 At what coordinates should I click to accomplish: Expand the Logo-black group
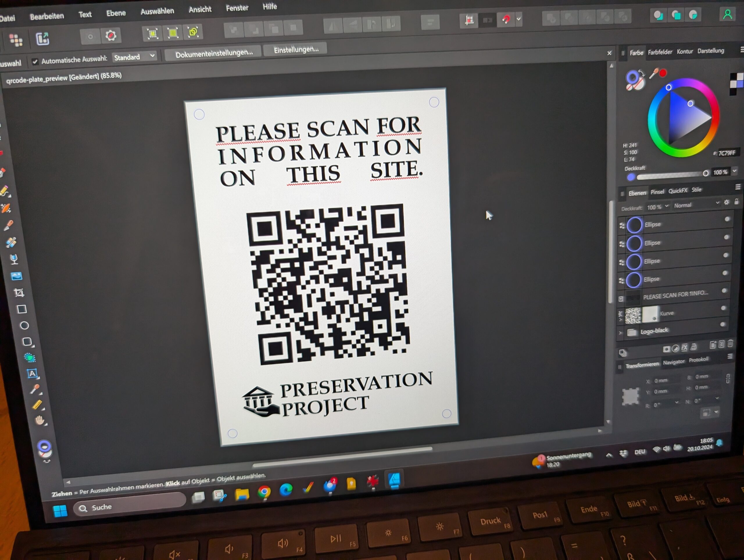pyautogui.click(x=620, y=333)
